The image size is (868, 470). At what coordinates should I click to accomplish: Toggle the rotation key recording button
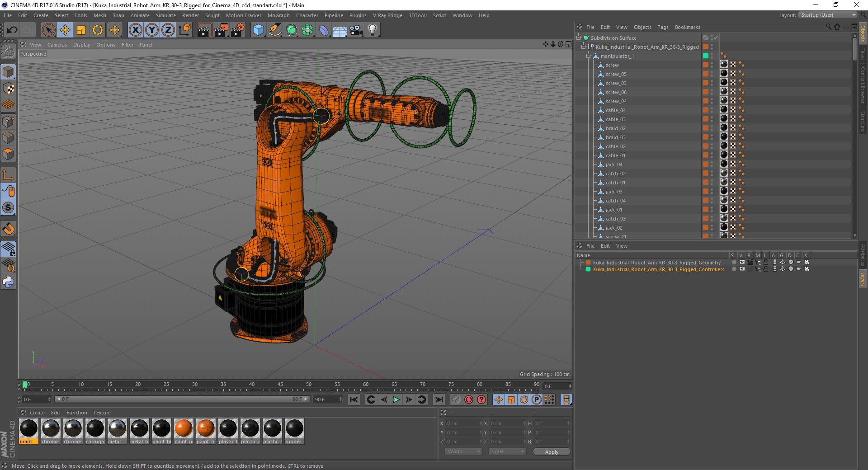point(524,399)
